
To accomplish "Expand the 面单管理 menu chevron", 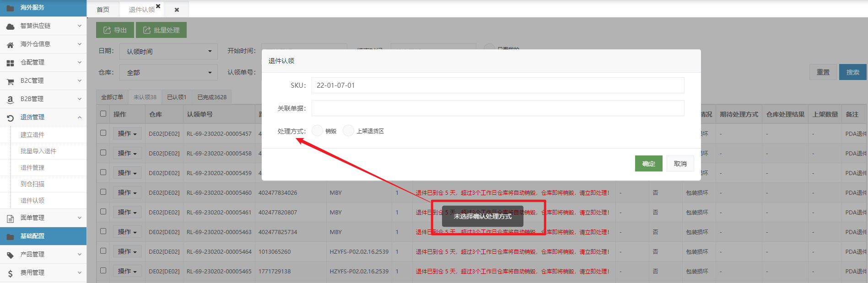I will pos(79,218).
